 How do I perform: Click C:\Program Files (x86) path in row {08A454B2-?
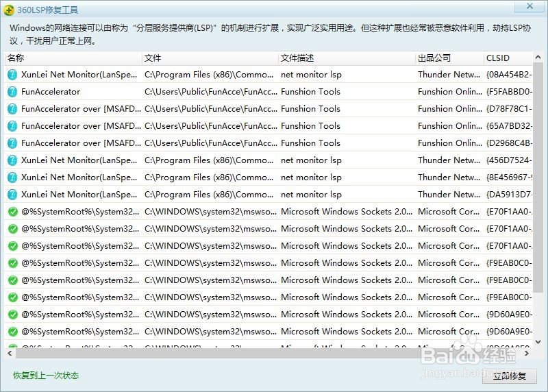[209, 75]
